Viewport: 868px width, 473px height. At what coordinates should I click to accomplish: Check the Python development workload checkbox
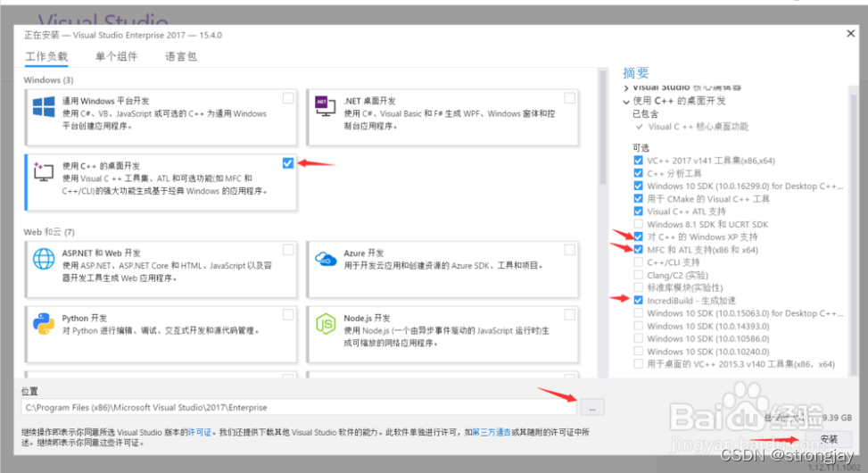tap(288, 315)
